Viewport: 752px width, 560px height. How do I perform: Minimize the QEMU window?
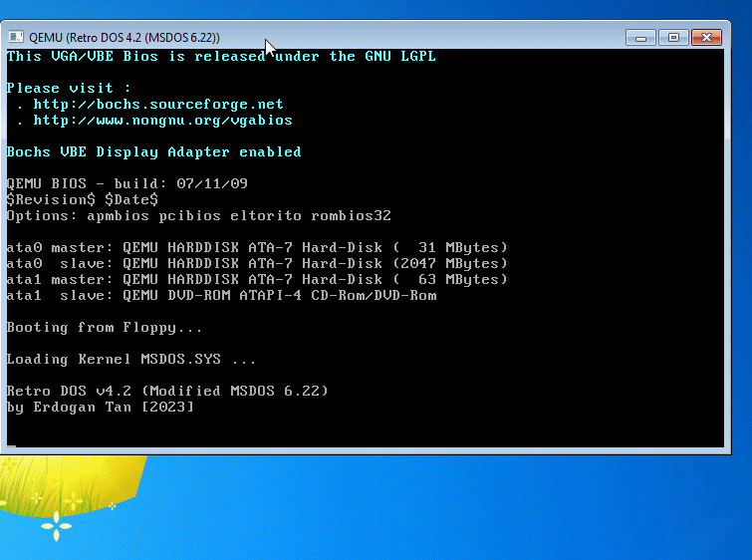640,37
